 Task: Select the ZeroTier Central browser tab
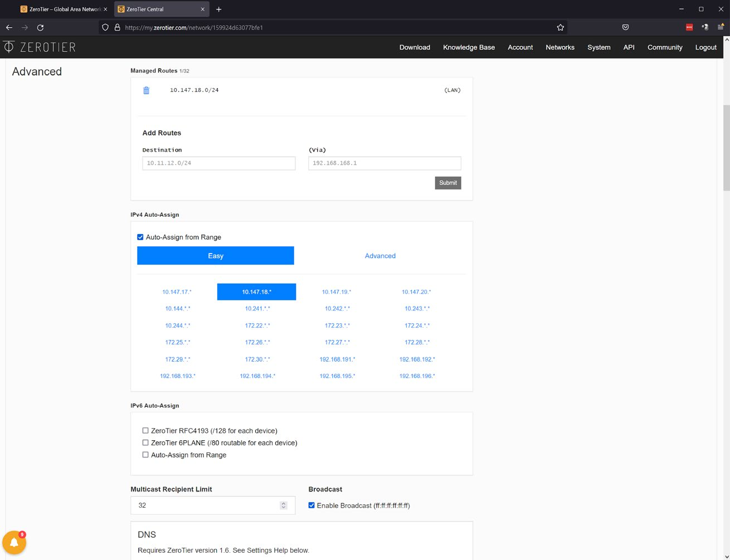pyautogui.click(x=161, y=9)
